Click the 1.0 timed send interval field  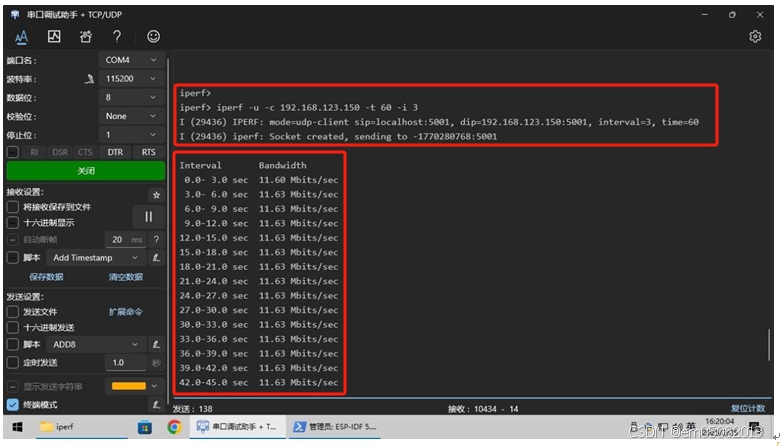(x=126, y=362)
